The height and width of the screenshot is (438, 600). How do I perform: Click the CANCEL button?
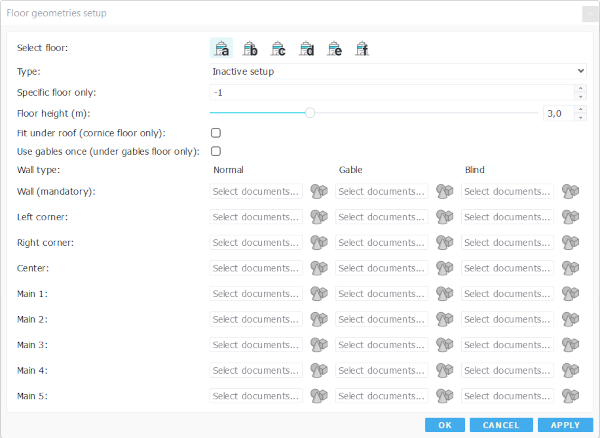coord(501,425)
